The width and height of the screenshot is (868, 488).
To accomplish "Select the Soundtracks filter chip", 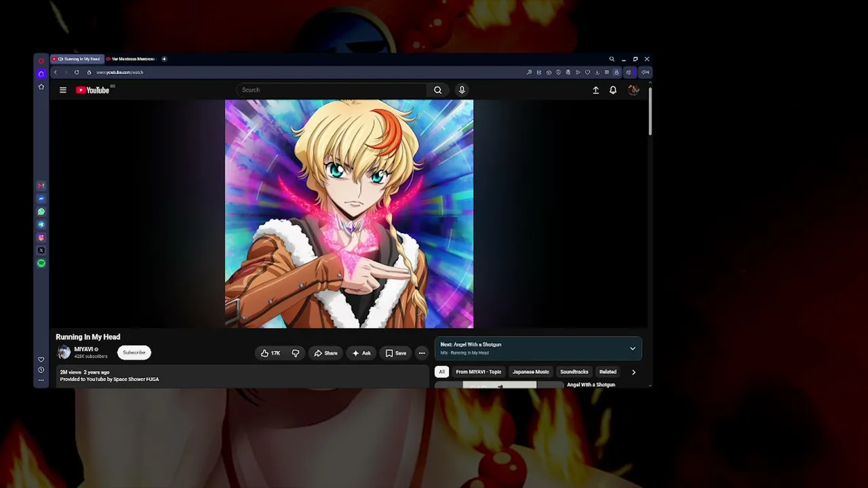I will (574, 372).
